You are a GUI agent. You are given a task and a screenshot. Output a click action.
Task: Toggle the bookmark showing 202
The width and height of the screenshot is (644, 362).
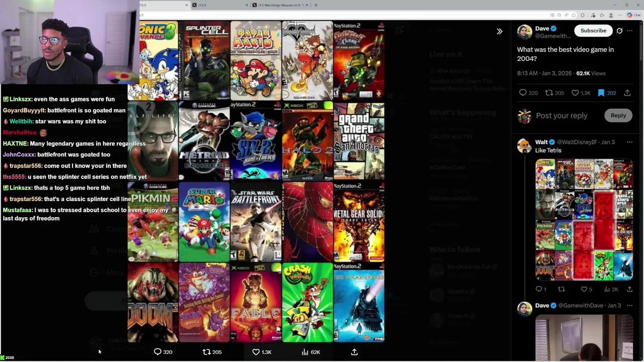tap(606, 93)
